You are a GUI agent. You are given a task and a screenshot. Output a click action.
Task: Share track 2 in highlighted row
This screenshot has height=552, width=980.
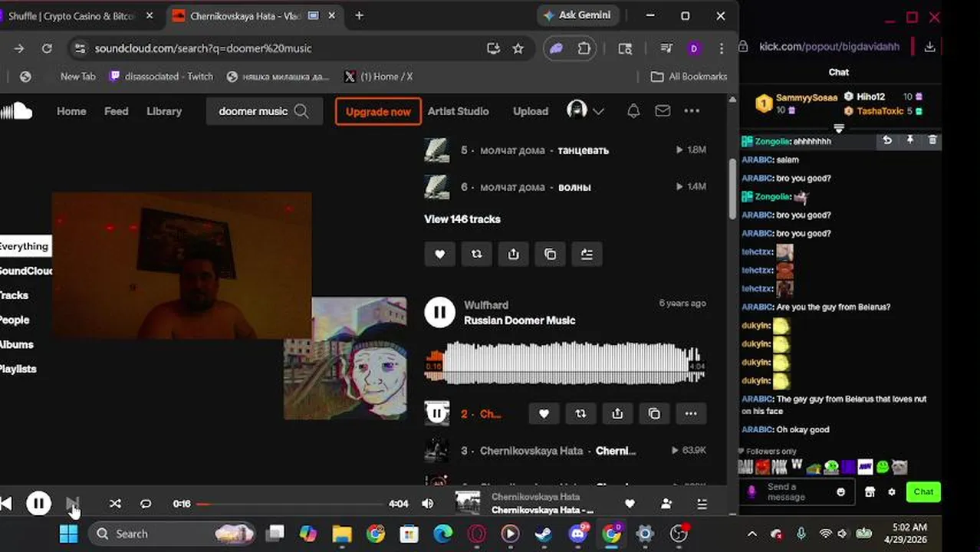tap(618, 414)
